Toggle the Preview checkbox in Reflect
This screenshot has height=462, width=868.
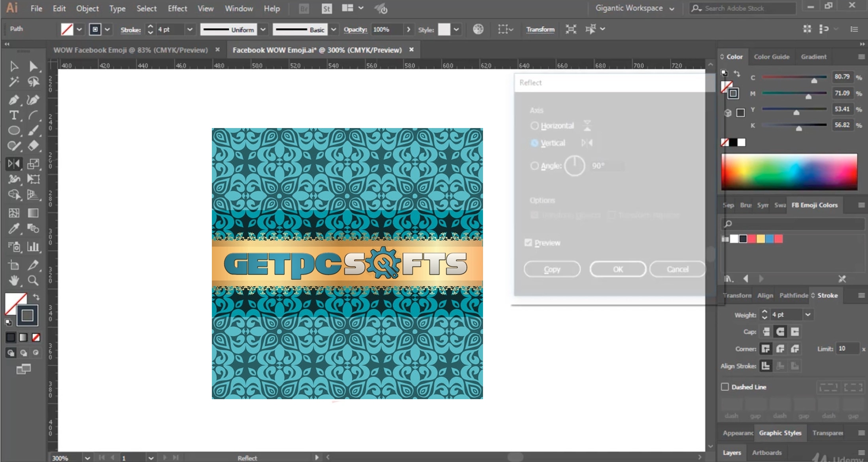(x=528, y=243)
